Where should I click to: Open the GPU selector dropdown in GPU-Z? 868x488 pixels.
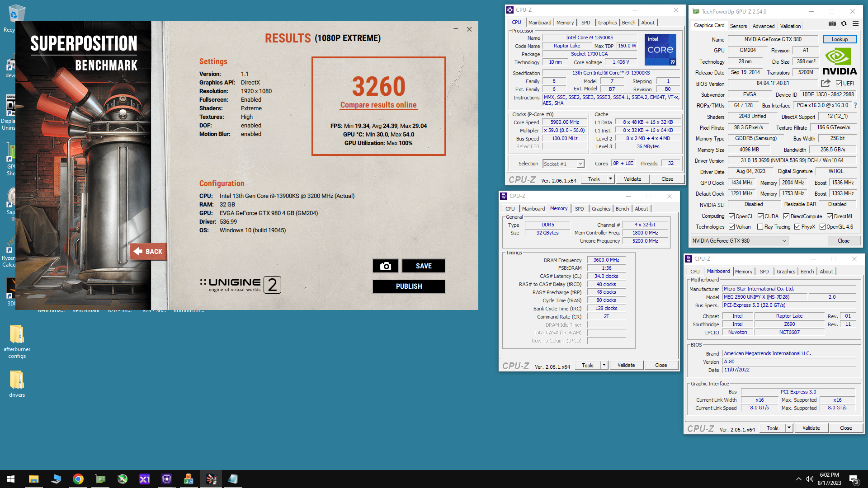click(x=739, y=241)
